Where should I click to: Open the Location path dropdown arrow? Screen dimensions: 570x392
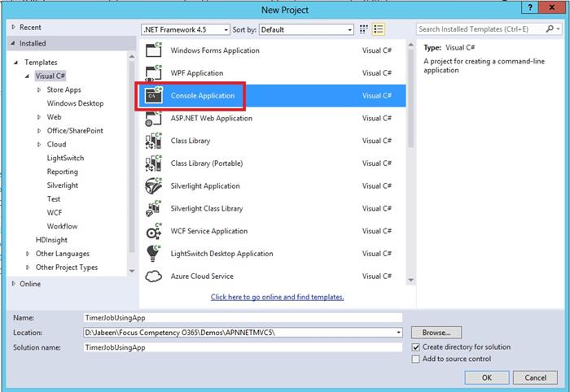point(398,333)
